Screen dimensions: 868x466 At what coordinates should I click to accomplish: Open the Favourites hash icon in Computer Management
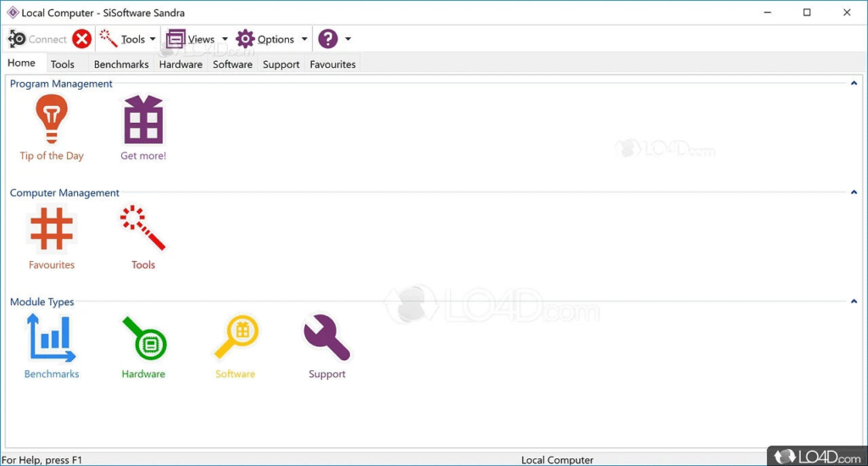coord(52,228)
